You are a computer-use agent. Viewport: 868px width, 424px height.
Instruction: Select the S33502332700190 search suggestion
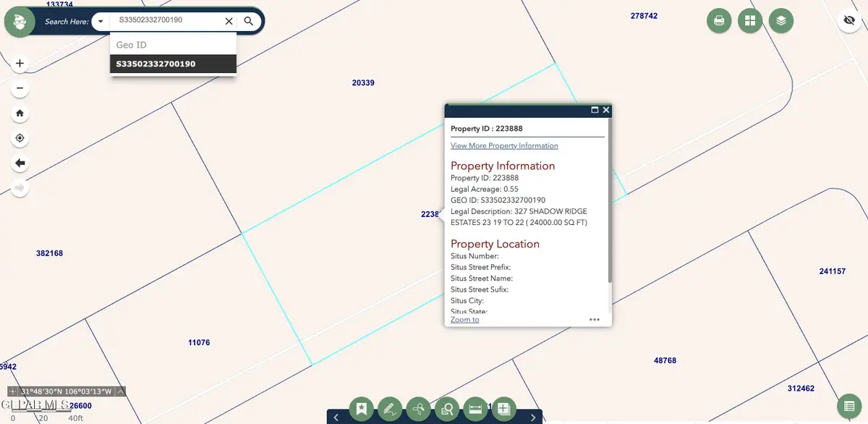point(173,64)
